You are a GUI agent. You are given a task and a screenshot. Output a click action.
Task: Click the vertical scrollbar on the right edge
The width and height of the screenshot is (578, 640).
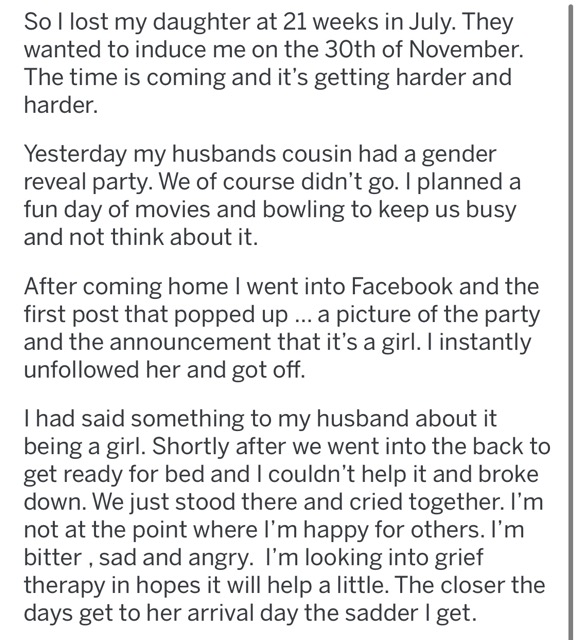coord(570,322)
